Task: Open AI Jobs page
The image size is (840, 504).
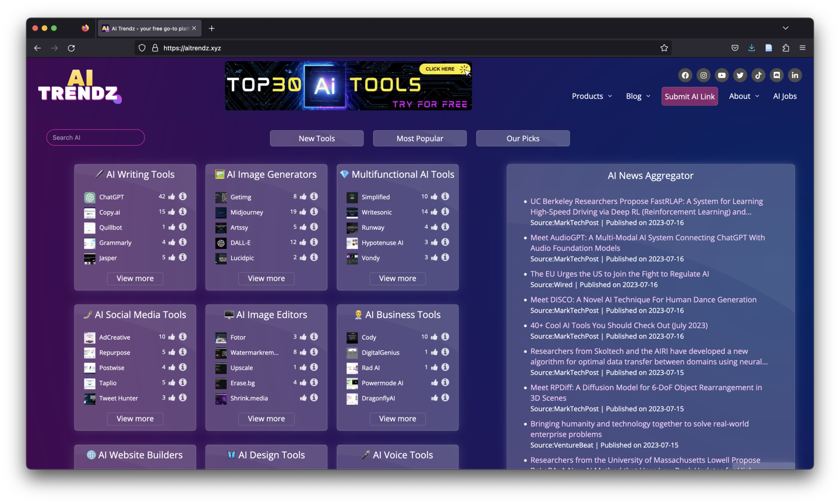Action: pos(785,96)
